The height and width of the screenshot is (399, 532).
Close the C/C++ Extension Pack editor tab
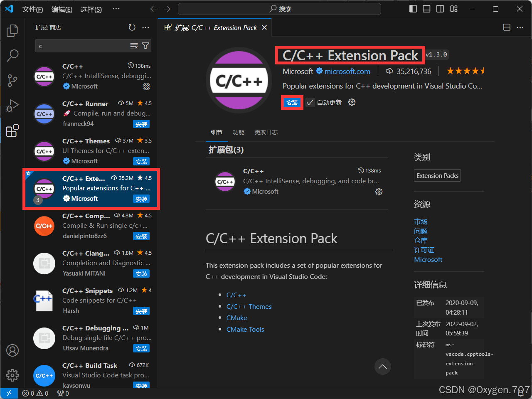pos(264,27)
